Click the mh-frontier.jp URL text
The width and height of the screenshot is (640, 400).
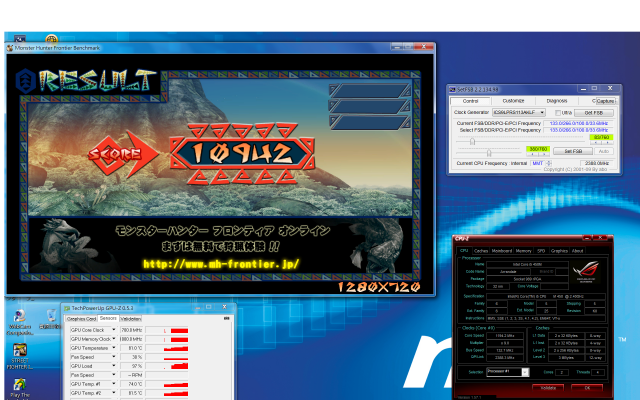pyautogui.click(x=221, y=264)
